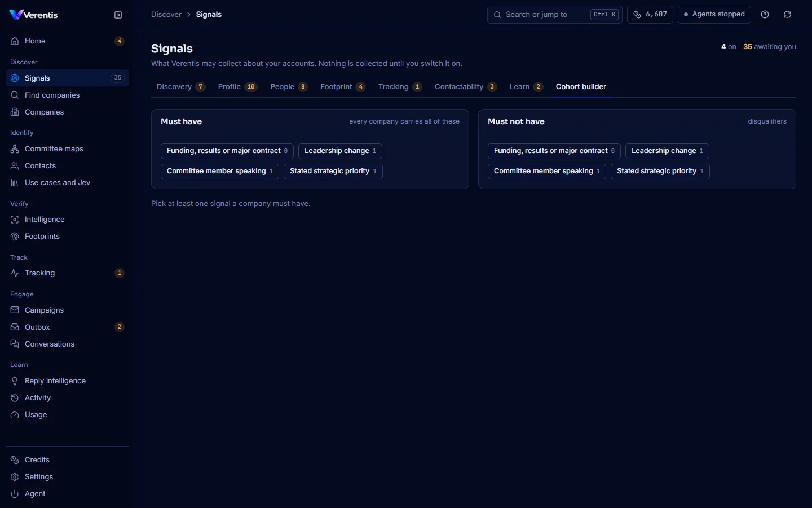The image size is (812, 508).
Task: Open Use cases and Jev link
Action: [67, 183]
